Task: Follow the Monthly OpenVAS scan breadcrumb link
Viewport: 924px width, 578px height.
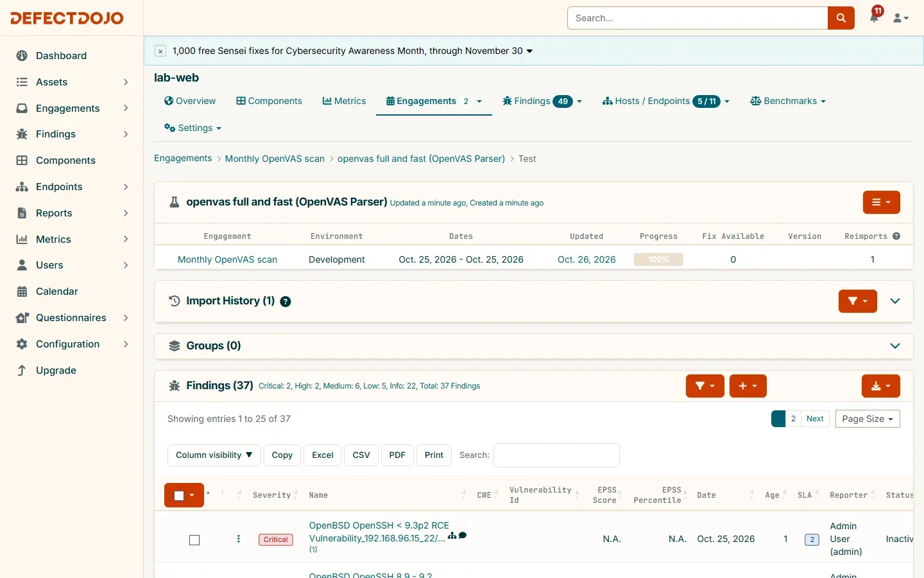Action: [275, 159]
